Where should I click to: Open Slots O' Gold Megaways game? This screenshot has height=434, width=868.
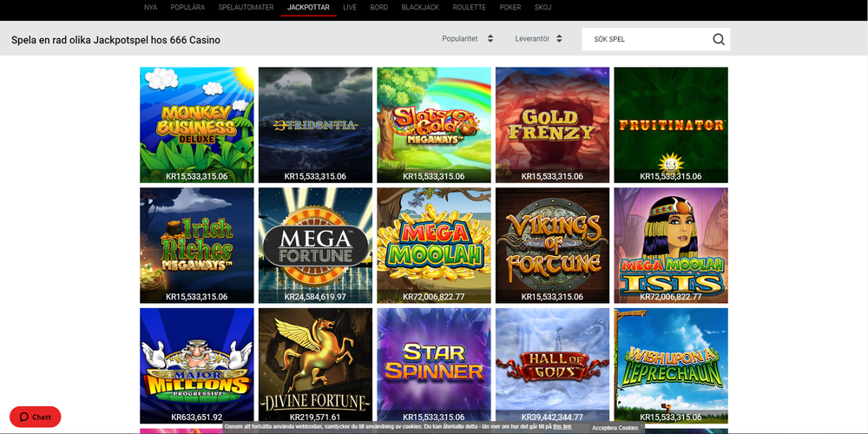tap(434, 125)
